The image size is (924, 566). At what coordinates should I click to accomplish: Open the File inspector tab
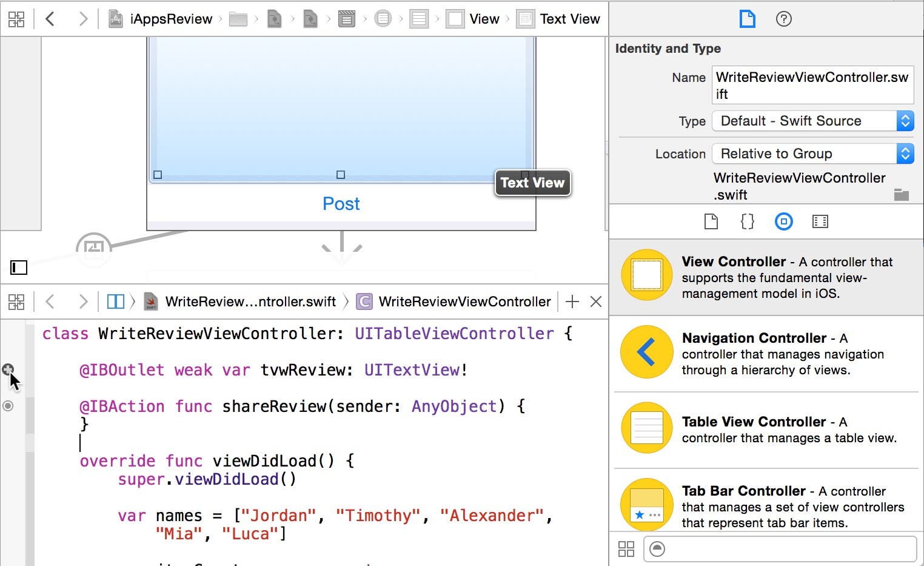(747, 19)
